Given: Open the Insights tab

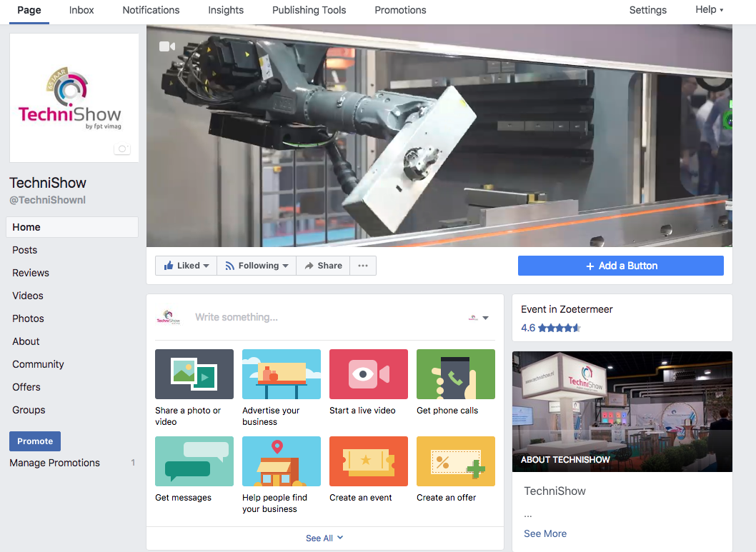Looking at the screenshot, I should click(x=226, y=10).
